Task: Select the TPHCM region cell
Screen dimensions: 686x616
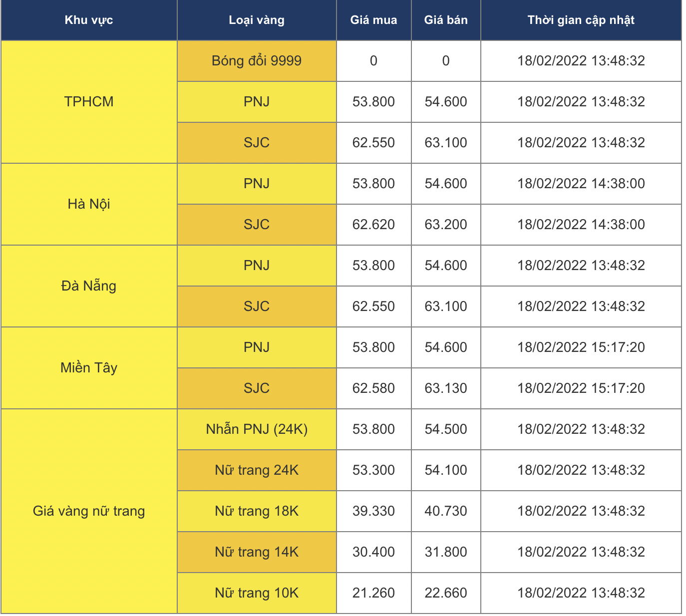Action: pos(89,101)
